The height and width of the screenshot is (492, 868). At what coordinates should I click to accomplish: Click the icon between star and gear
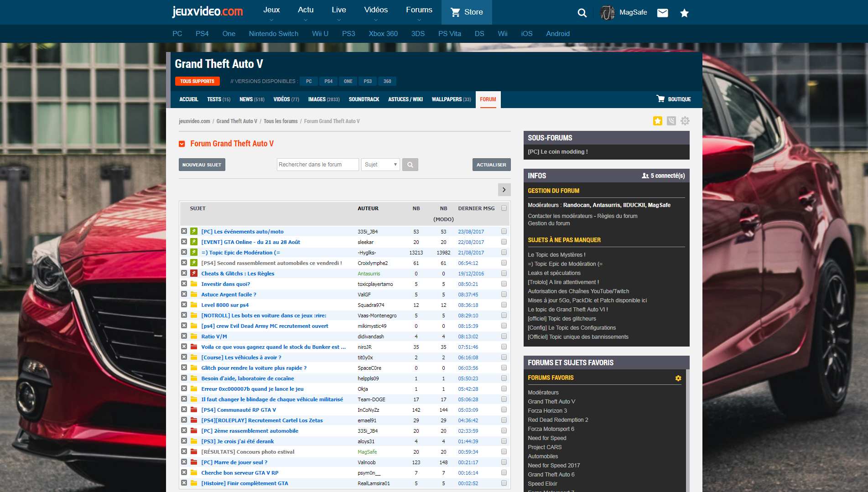(x=671, y=121)
